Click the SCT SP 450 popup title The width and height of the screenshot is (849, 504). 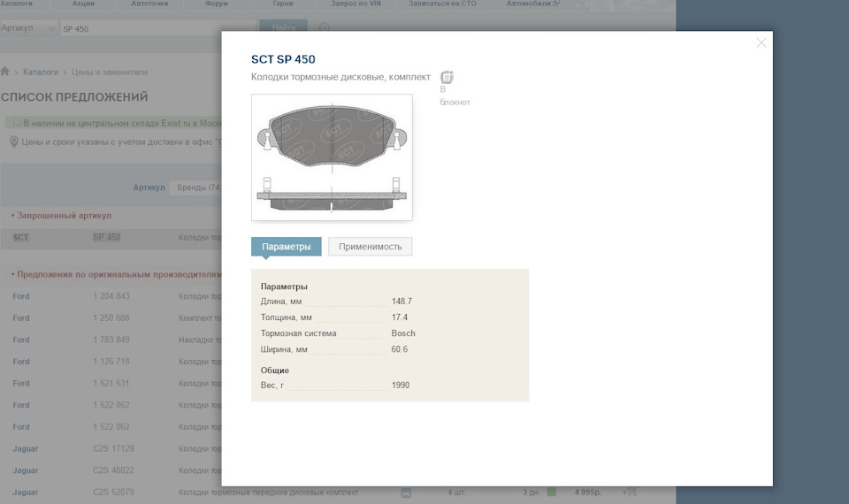(283, 59)
